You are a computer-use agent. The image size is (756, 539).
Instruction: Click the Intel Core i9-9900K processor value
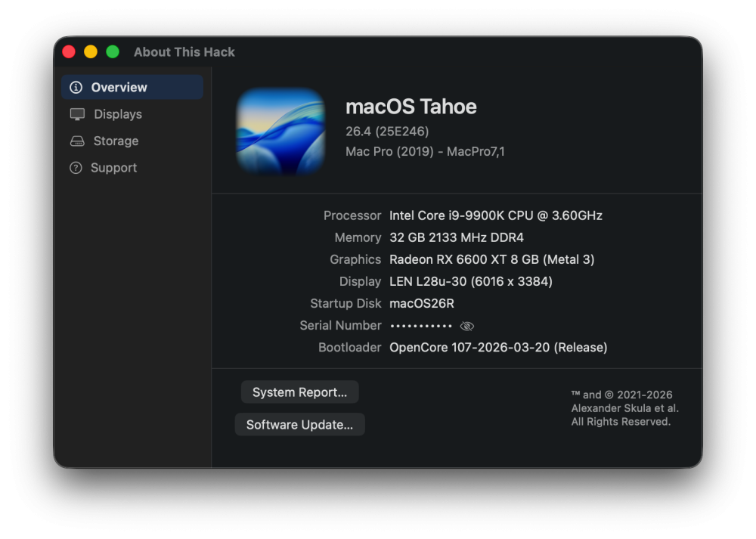coord(496,215)
